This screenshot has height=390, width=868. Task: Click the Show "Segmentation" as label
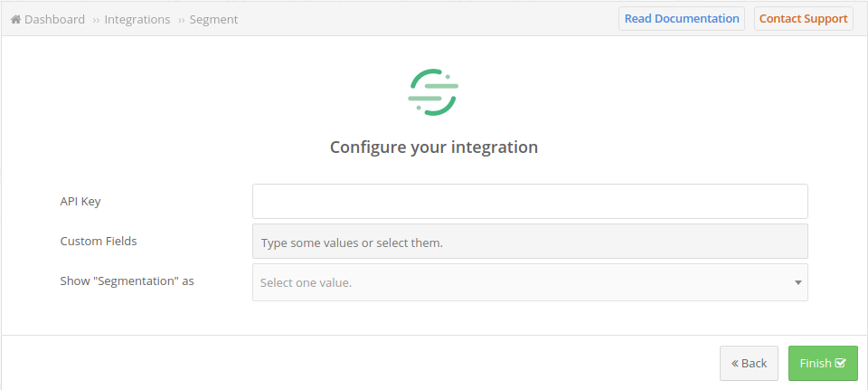[x=127, y=281]
